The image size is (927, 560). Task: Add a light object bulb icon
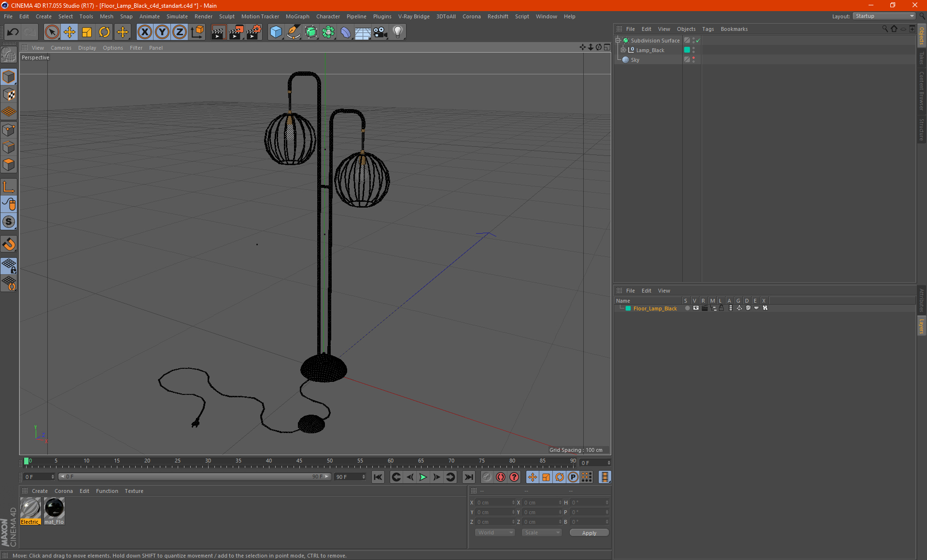click(398, 32)
